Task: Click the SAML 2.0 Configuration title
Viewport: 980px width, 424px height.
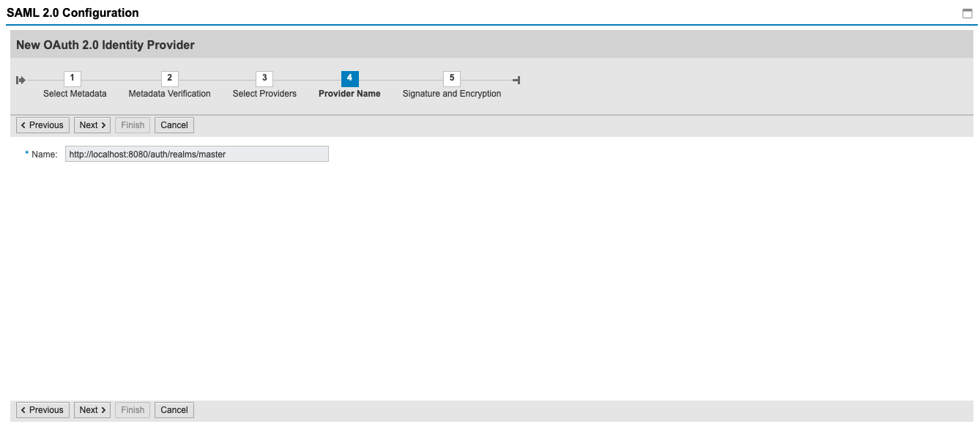Action: pyautogui.click(x=73, y=12)
